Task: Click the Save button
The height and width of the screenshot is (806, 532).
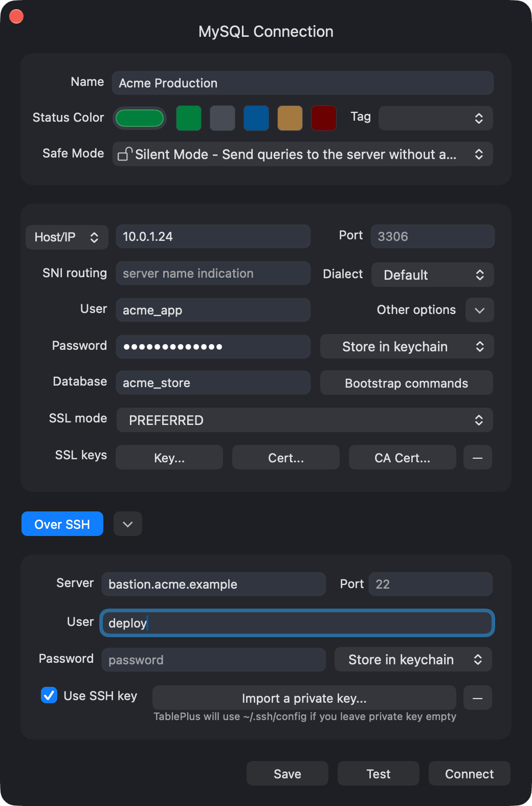Action: click(x=287, y=773)
